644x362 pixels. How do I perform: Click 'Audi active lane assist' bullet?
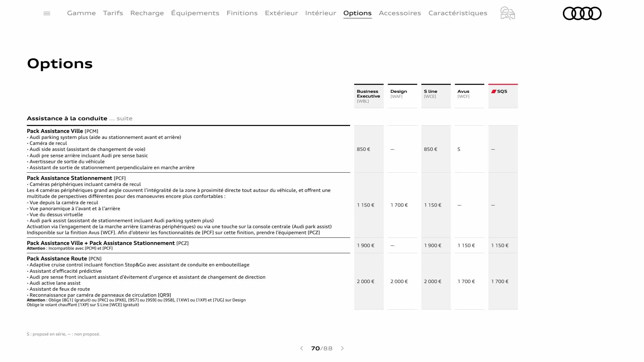54,283
